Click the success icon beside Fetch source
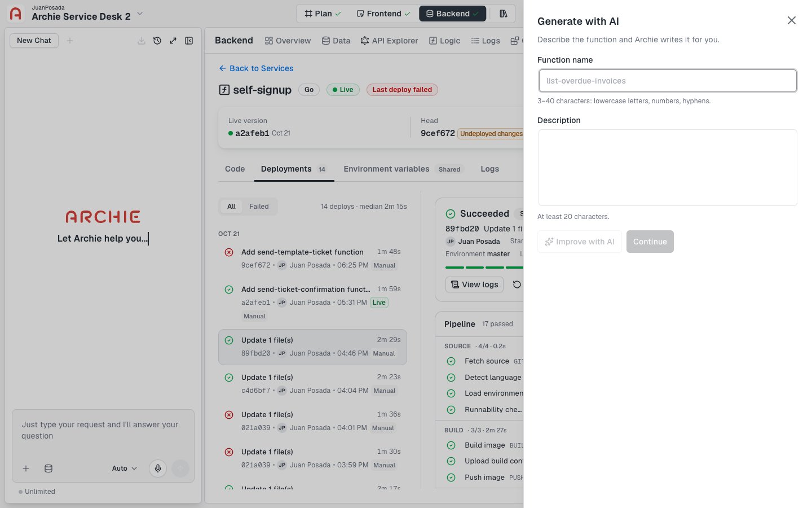 451,361
